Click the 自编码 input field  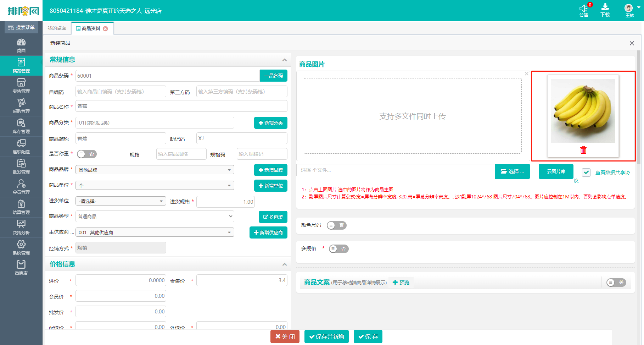[121, 92]
